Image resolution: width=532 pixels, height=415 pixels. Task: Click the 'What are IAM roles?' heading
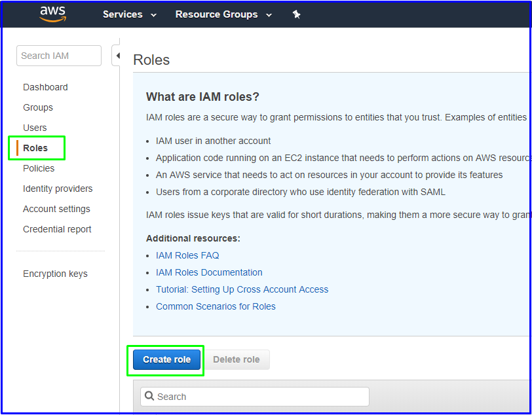pyautogui.click(x=202, y=97)
